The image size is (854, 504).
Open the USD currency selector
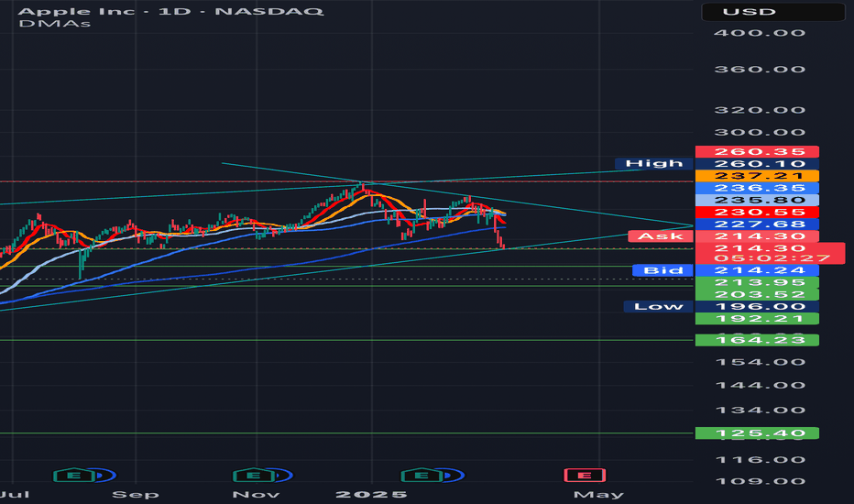(772, 12)
